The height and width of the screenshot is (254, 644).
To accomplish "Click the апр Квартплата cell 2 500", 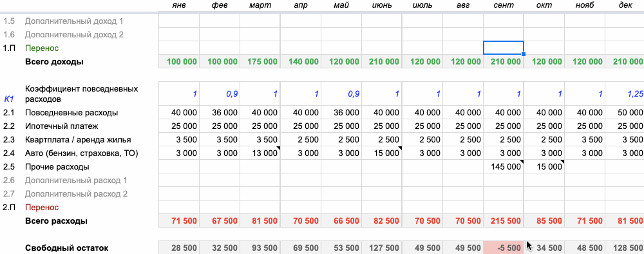I will 301,139.
